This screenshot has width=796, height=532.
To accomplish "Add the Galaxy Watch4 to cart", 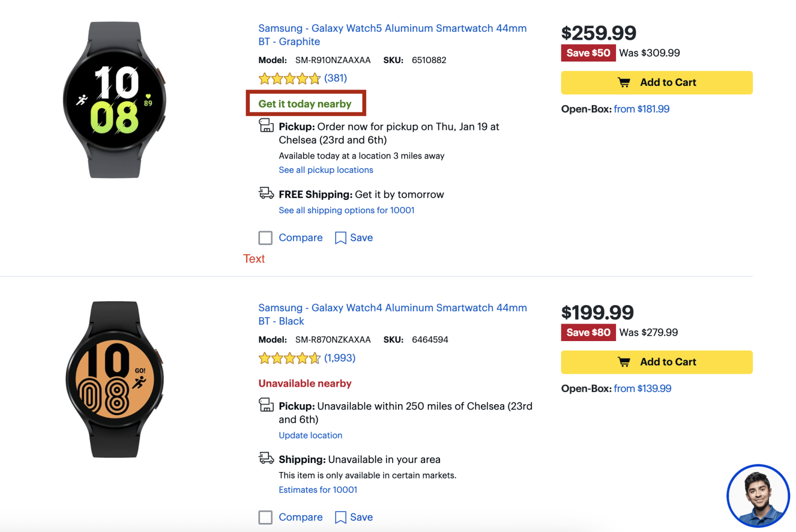I will click(656, 362).
